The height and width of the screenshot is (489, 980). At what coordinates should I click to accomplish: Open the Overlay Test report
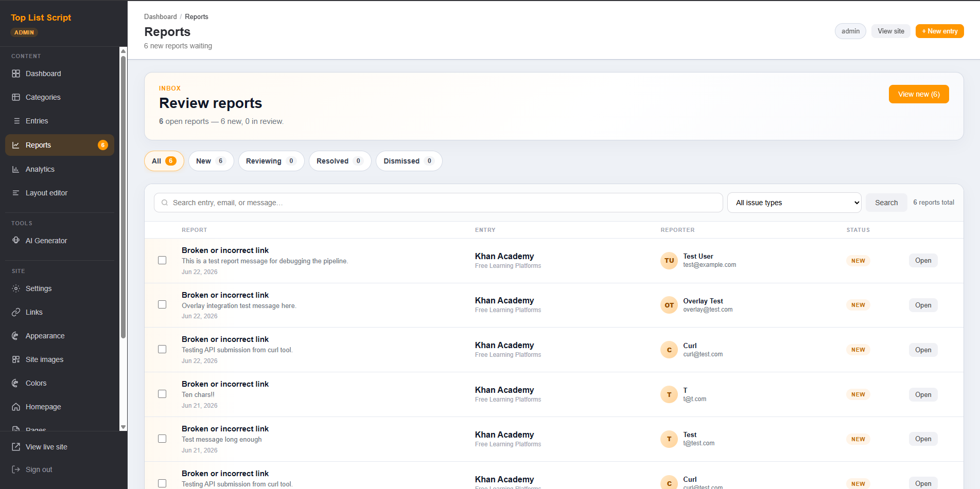(x=923, y=305)
